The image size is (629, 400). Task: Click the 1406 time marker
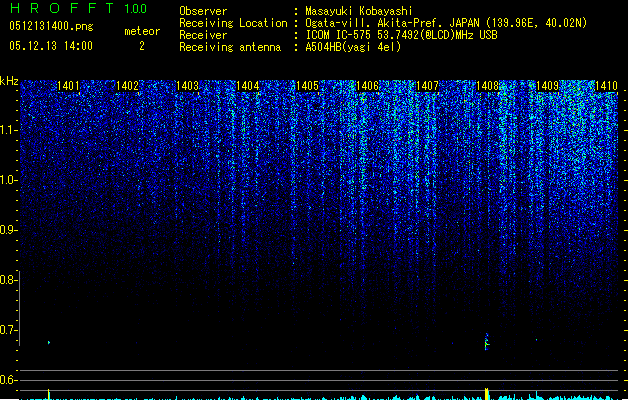[x=367, y=86]
